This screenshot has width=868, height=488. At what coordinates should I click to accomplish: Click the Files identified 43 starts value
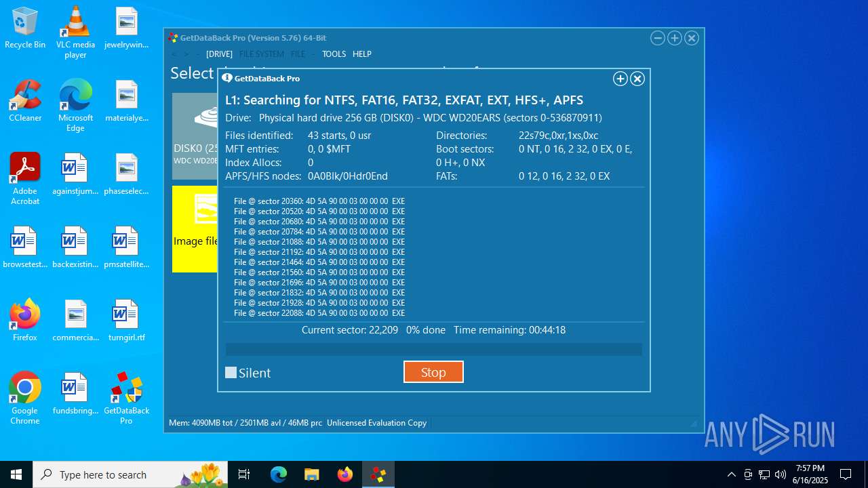339,136
